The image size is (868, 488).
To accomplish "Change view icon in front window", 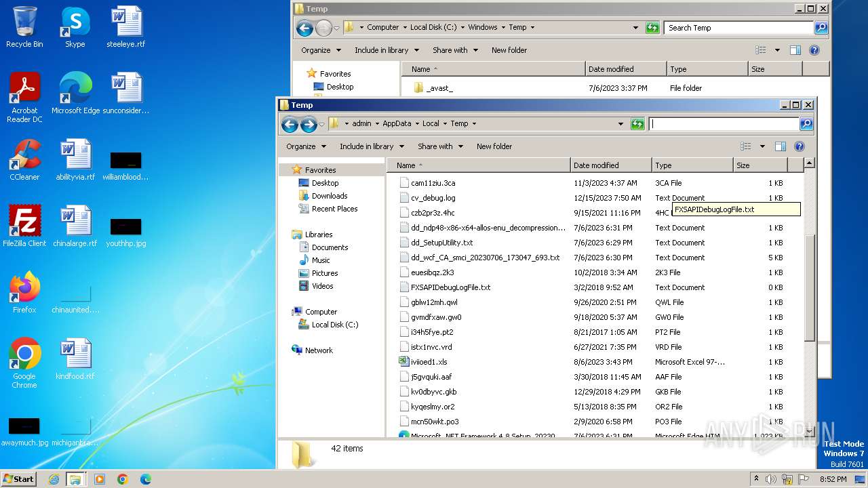I will coord(746,146).
